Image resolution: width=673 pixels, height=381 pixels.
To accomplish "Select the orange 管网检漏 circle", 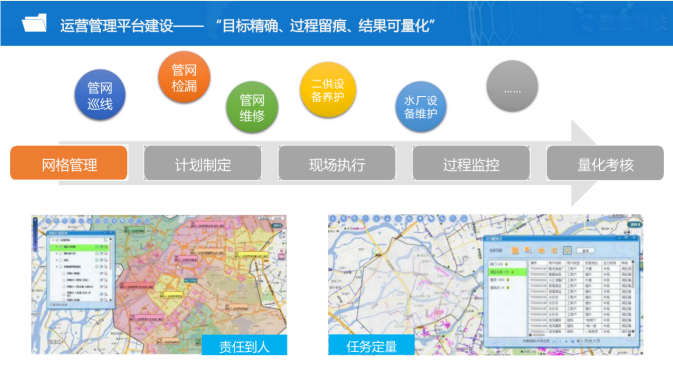I will coord(184,77).
